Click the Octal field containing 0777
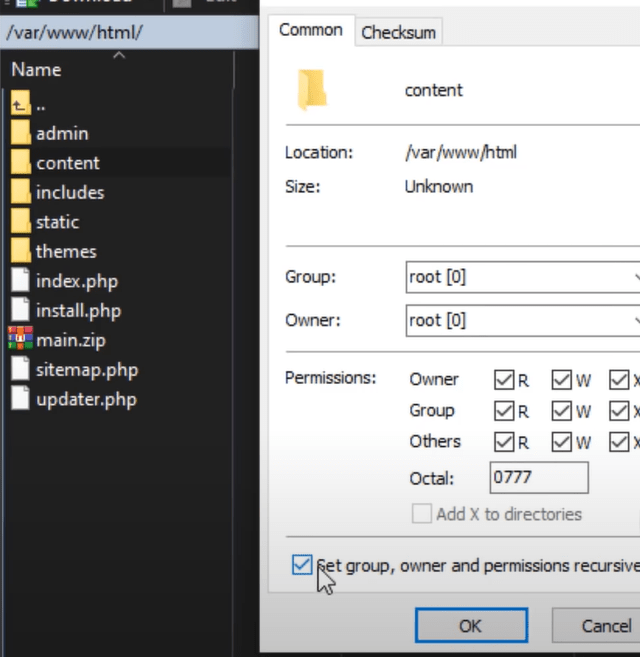The image size is (640, 657). [539, 477]
